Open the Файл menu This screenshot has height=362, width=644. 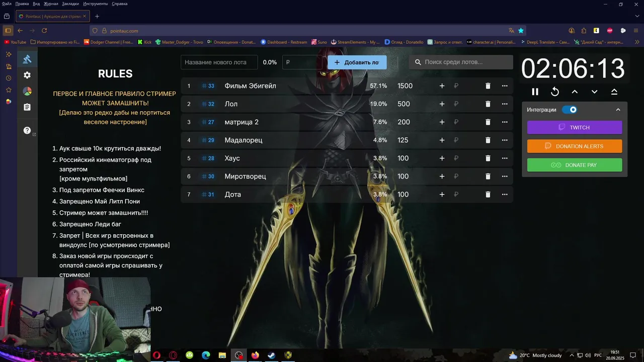tap(7, 4)
